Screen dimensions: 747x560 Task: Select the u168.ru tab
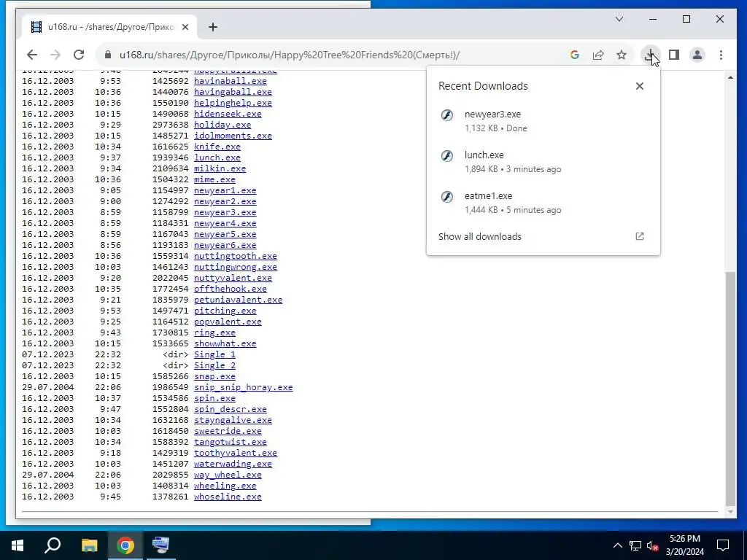point(108,27)
